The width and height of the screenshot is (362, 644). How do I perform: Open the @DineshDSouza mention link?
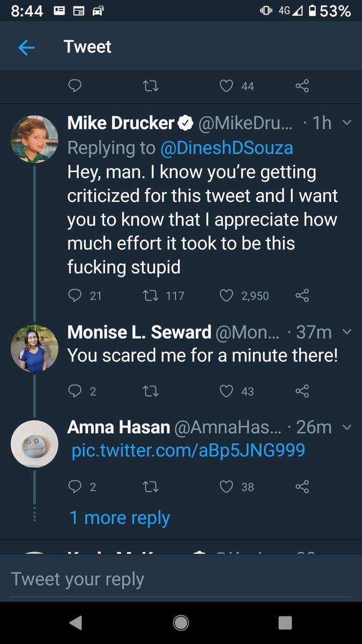[226, 148]
